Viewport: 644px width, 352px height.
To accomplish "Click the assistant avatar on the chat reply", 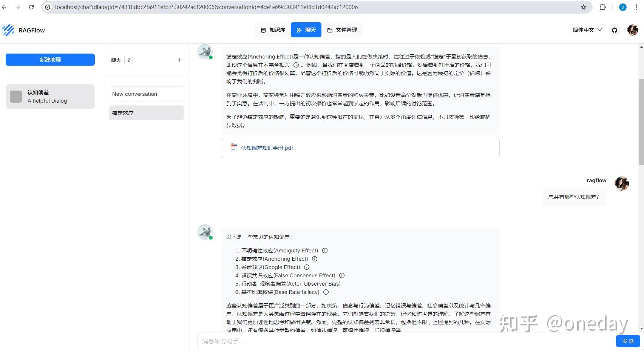I will click(x=205, y=232).
